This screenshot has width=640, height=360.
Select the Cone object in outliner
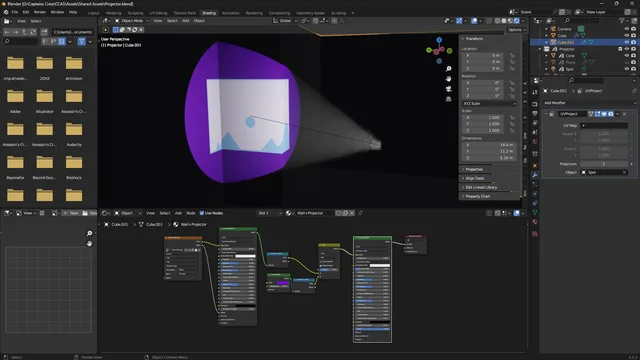tap(570, 56)
